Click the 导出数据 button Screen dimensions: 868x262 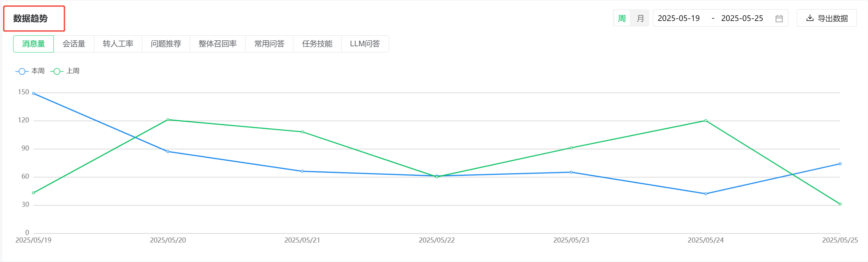point(827,18)
